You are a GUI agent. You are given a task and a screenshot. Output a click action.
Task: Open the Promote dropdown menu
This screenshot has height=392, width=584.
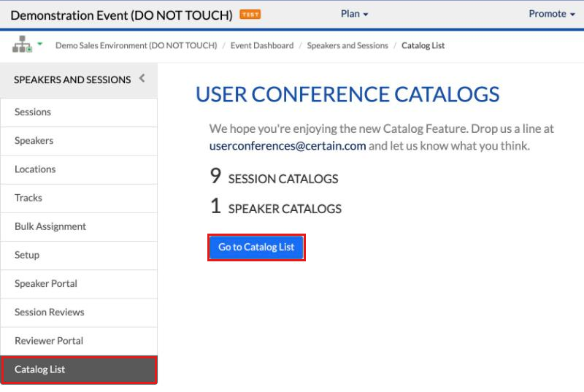(x=552, y=14)
